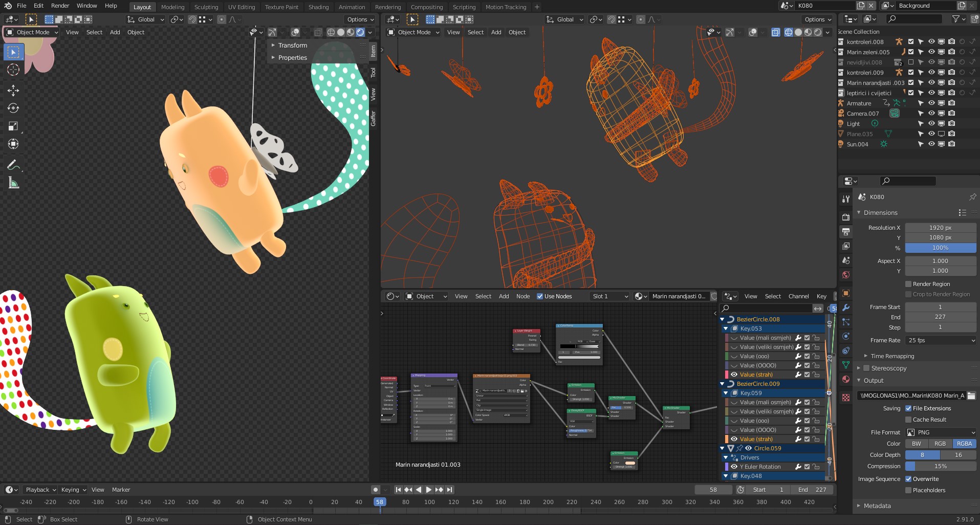Toggle Use Nodes in the node editor
This screenshot has height=525, width=980.
[540, 296]
